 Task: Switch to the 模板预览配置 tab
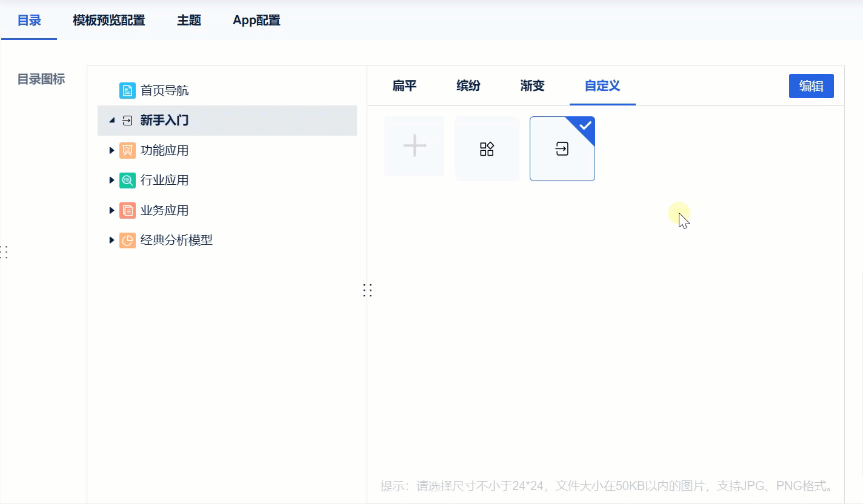[x=109, y=20]
